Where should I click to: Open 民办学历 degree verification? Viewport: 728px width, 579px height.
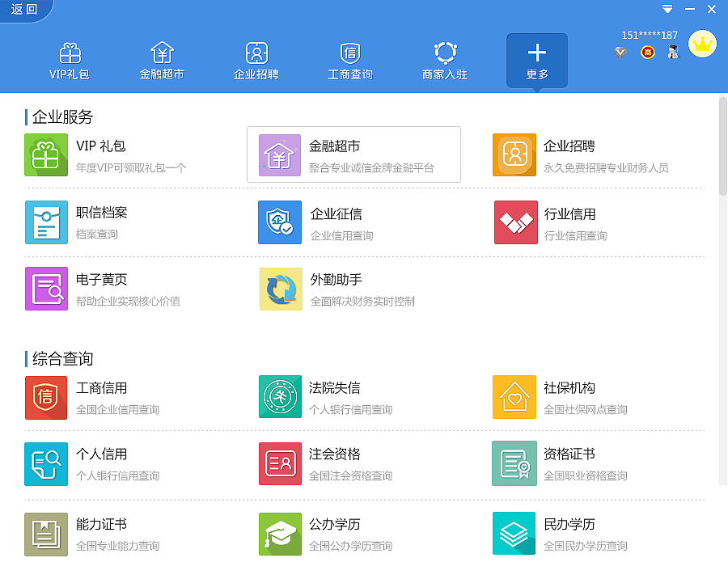pos(514,534)
